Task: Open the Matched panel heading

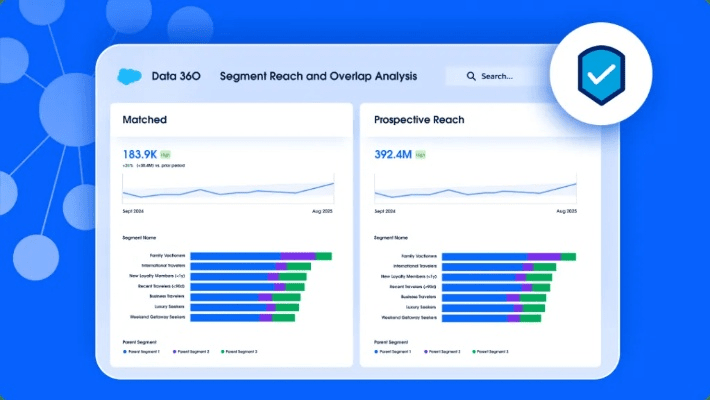Action: pos(145,120)
